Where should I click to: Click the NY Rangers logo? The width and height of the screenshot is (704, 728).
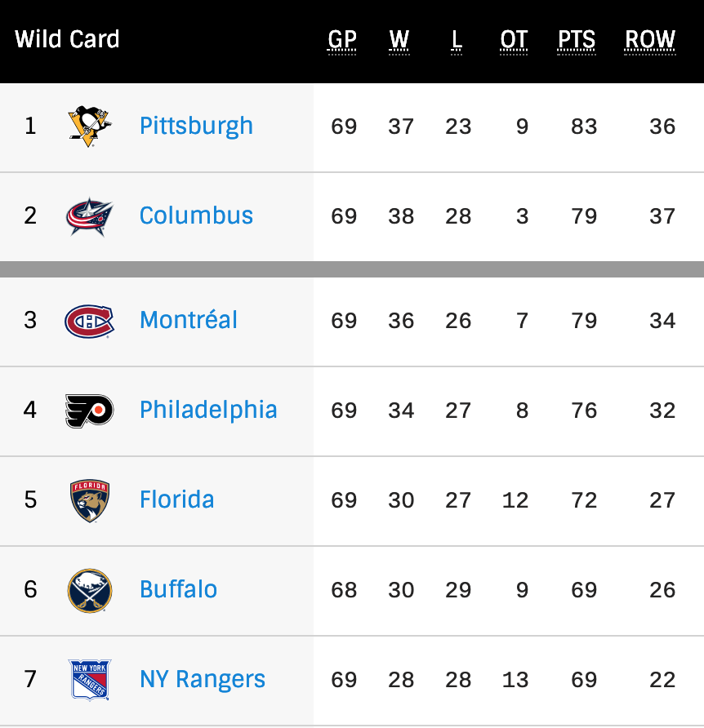[90, 679]
